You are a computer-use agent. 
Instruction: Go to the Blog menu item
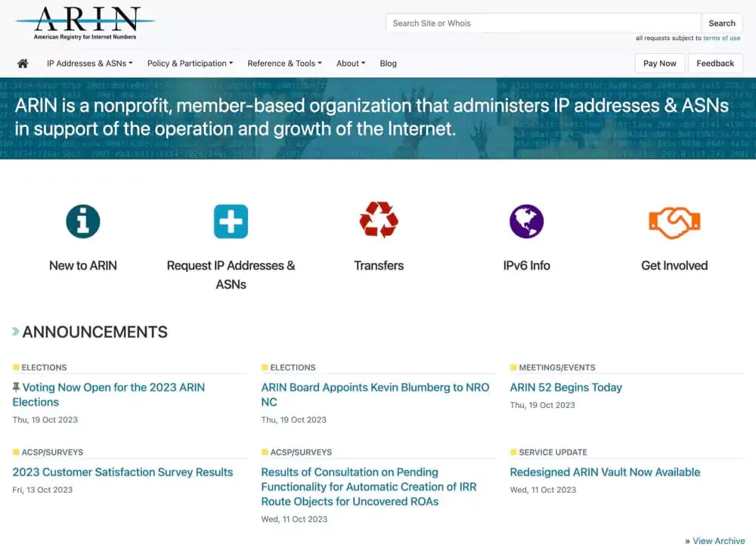[x=388, y=63]
